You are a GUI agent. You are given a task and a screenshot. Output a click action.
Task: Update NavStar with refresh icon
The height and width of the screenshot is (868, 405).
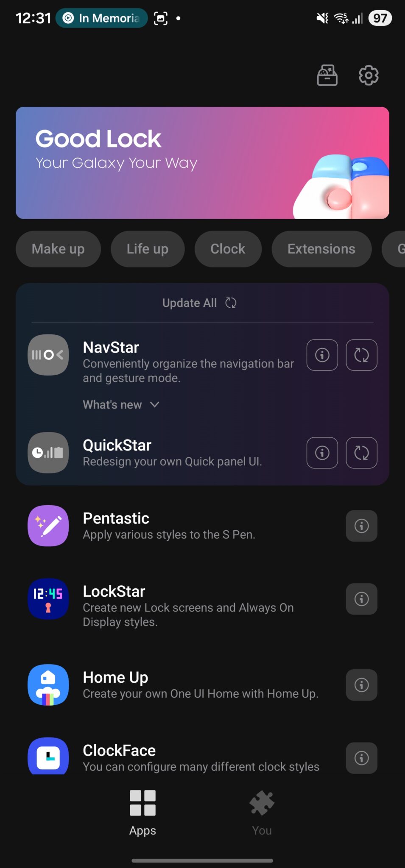point(361,355)
